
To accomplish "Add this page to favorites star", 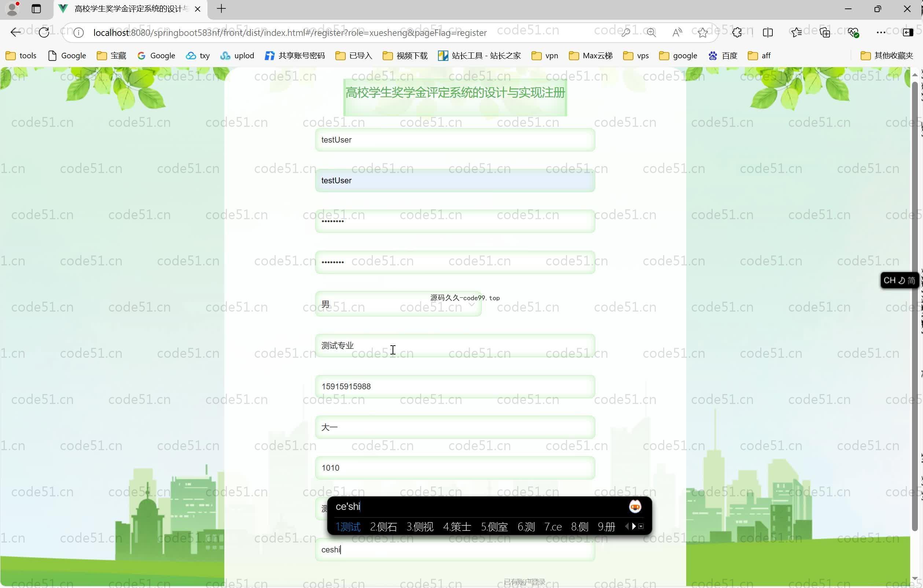I will point(703,33).
